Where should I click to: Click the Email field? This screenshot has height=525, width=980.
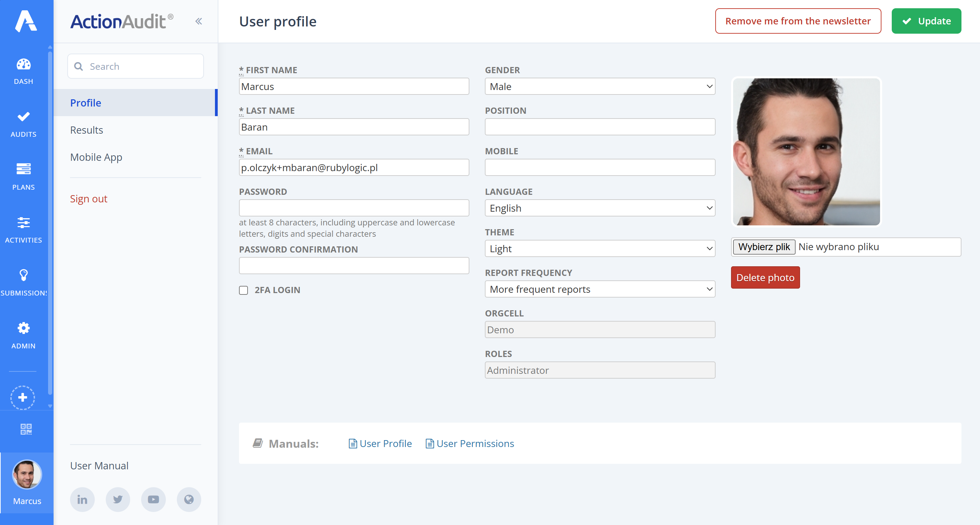coord(354,168)
